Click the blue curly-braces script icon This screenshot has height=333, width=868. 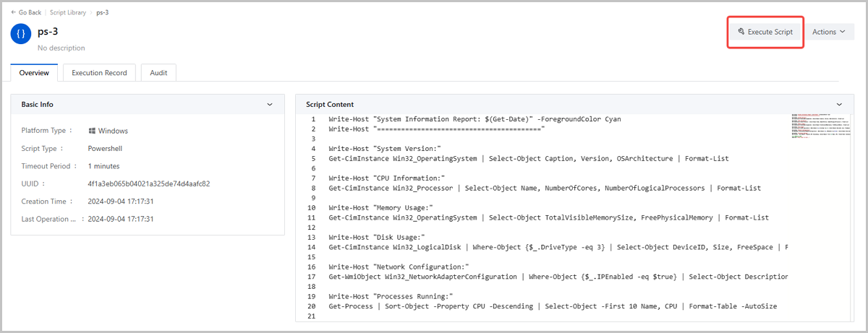pos(21,34)
